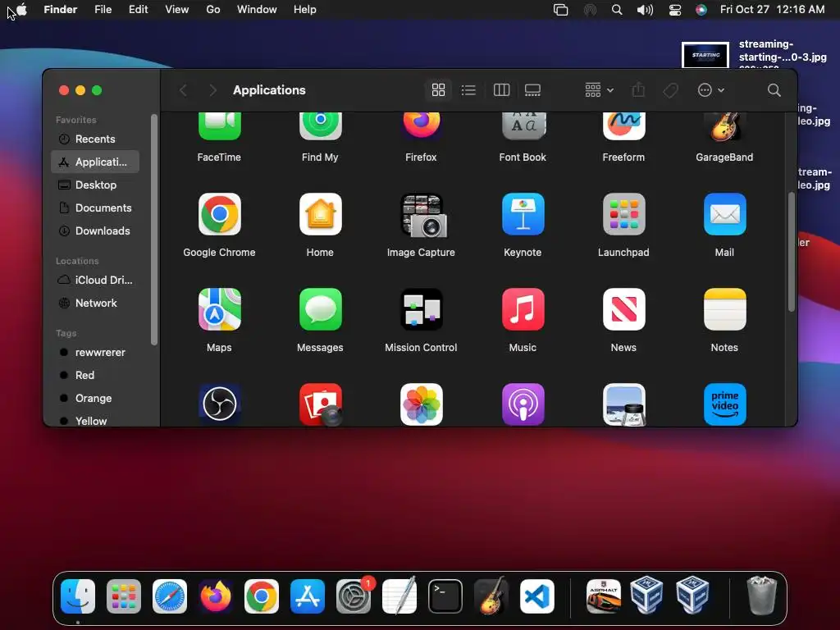
Task: Select the Keynote app icon
Action: pyautogui.click(x=523, y=214)
